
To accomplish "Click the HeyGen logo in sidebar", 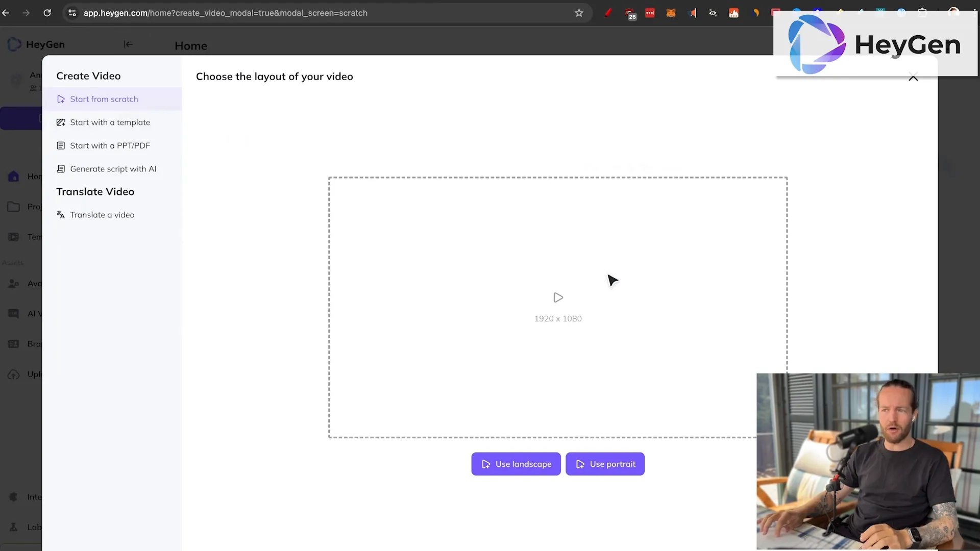I will (36, 44).
